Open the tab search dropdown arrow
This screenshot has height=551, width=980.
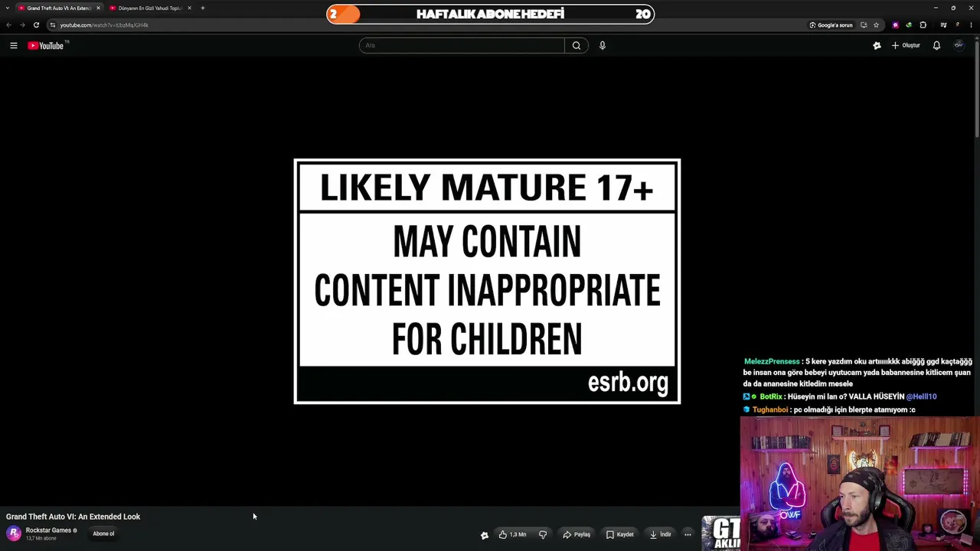point(8,8)
